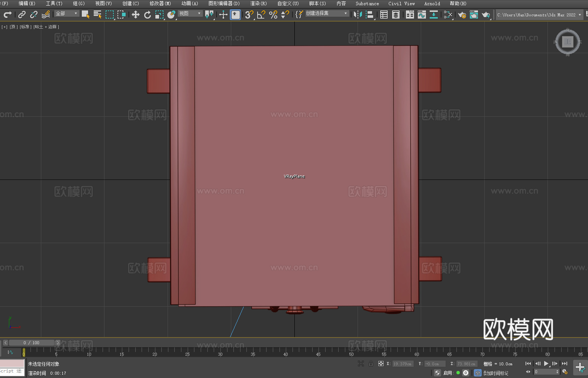Open the Curve Editor icon
588x378 pixels.
tap(421, 14)
